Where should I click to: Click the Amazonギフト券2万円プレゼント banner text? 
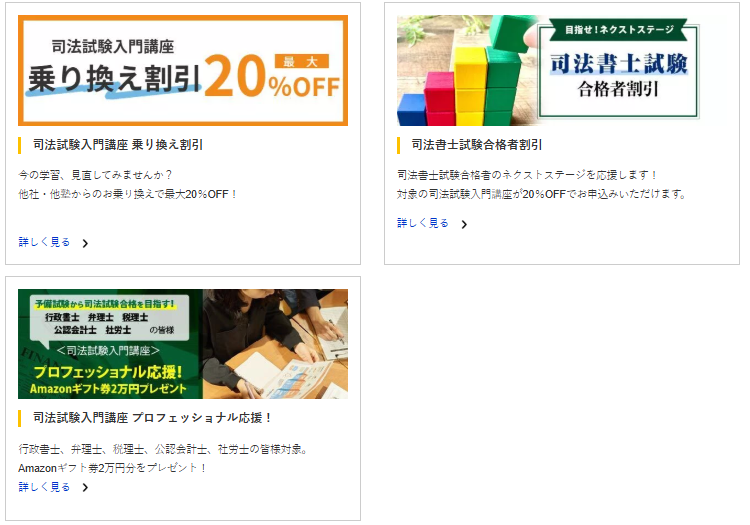108,388
